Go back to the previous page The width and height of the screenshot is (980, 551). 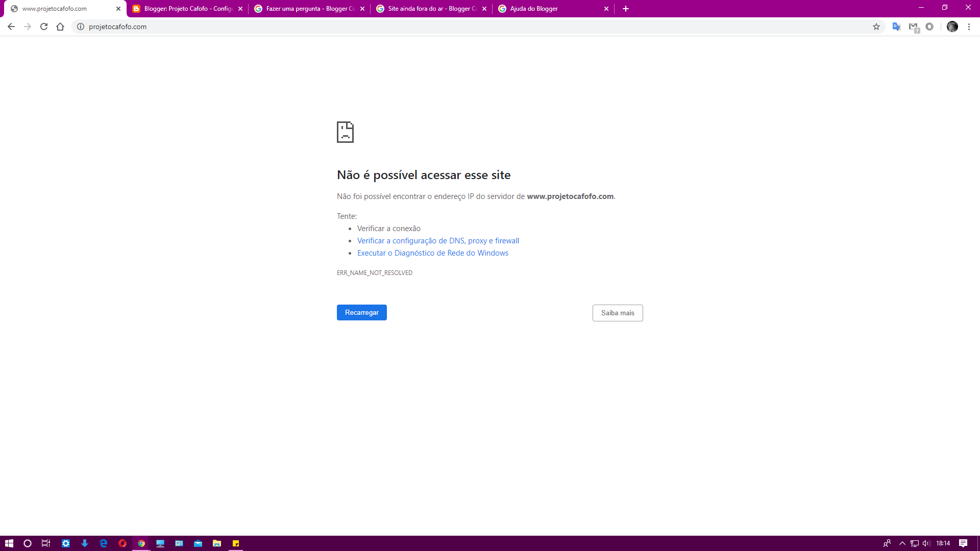coord(11,27)
